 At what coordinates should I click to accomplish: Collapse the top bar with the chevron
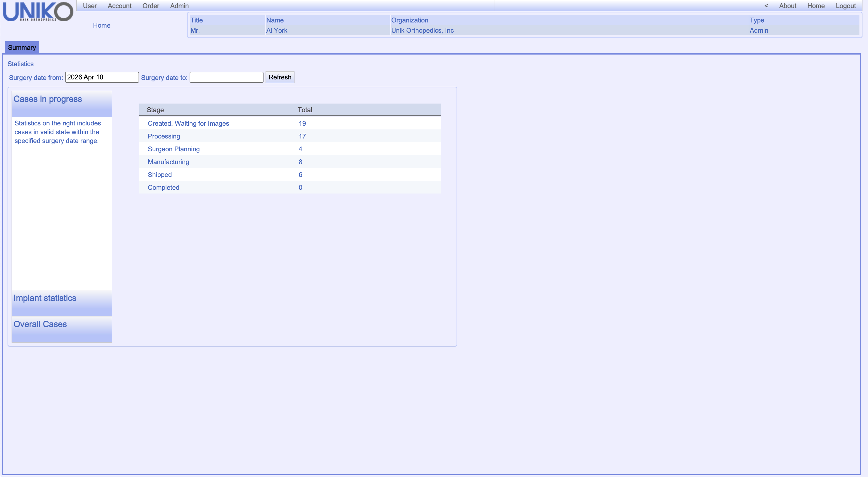click(766, 6)
